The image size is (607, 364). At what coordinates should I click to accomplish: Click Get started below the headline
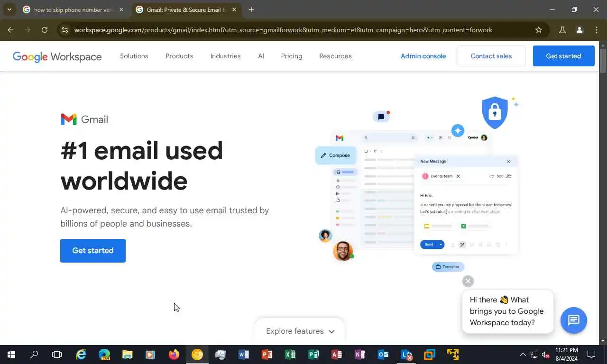pyautogui.click(x=93, y=250)
